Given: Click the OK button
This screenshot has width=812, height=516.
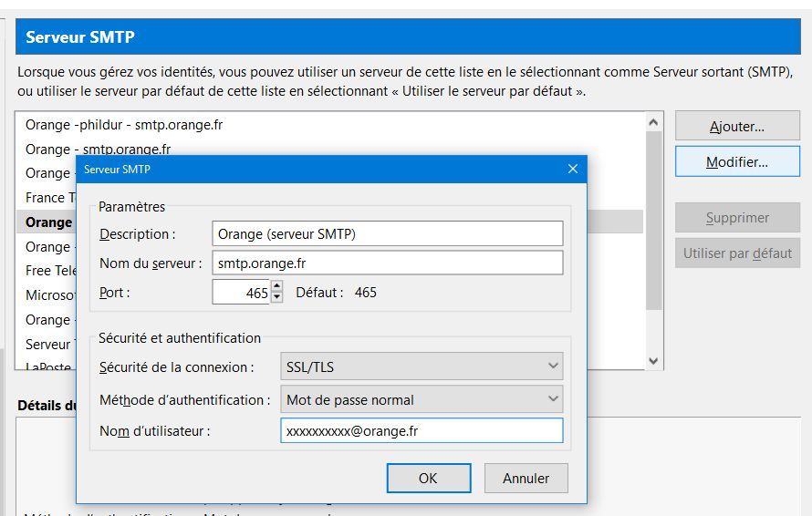Looking at the screenshot, I should (428, 478).
